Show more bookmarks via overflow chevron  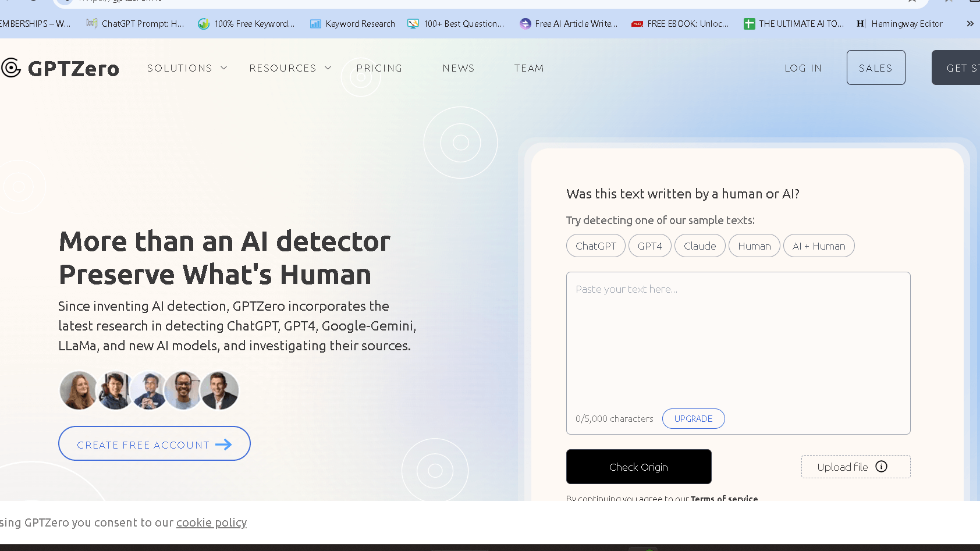[970, 24]
